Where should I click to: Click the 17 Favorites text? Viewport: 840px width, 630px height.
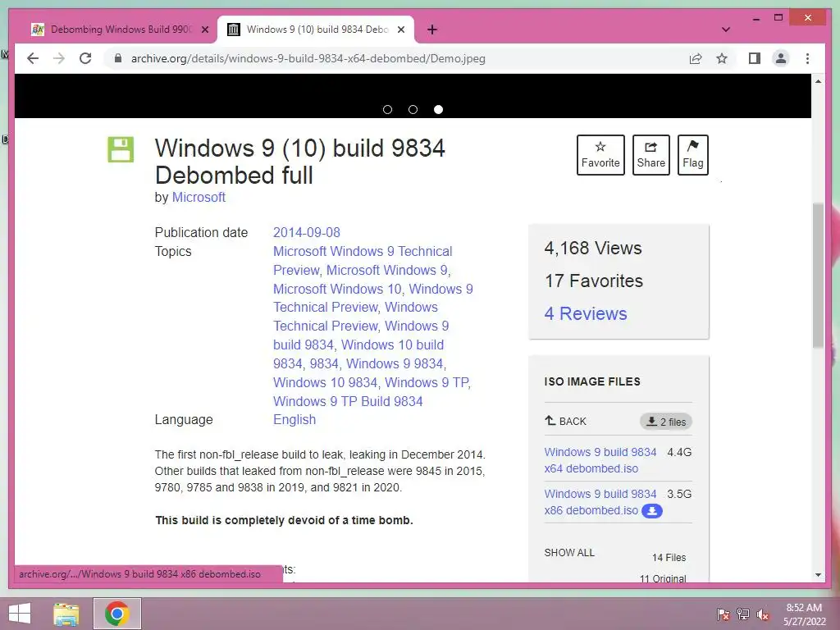click(594, 281)
